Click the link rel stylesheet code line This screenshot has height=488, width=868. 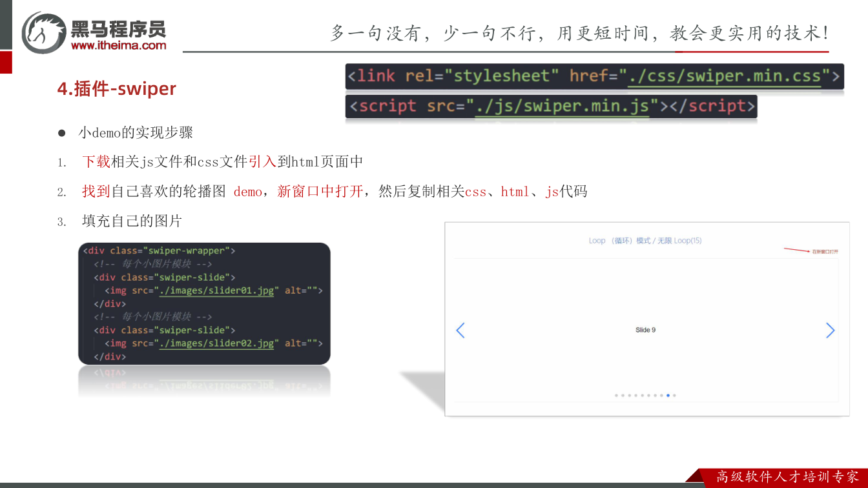click(x=594, y=76)
